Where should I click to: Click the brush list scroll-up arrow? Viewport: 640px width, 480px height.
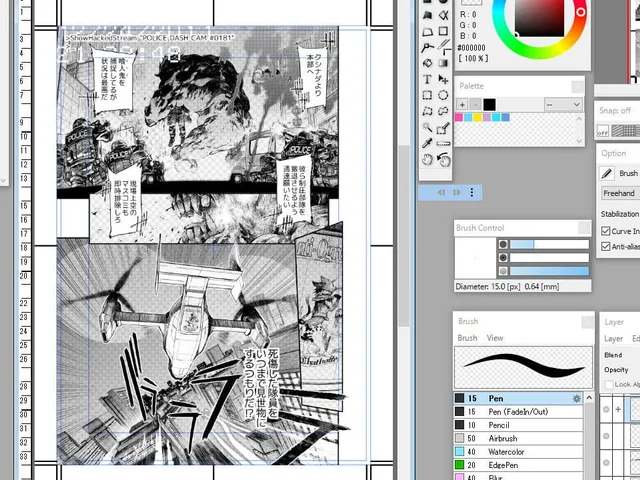(589, 398)
